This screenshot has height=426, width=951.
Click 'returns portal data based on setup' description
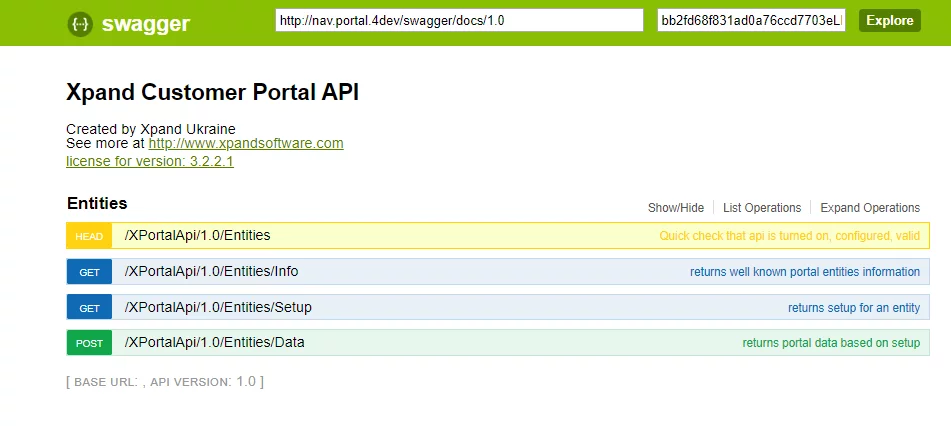pos(830,343)
